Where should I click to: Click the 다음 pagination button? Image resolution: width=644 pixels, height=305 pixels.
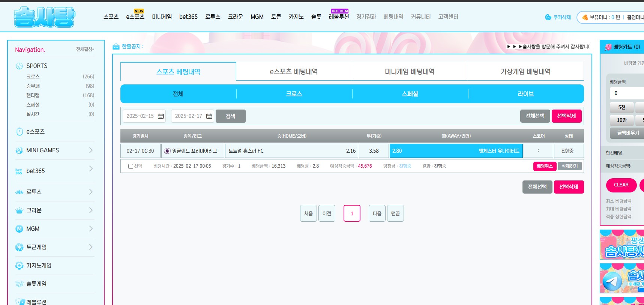(377, 213)
